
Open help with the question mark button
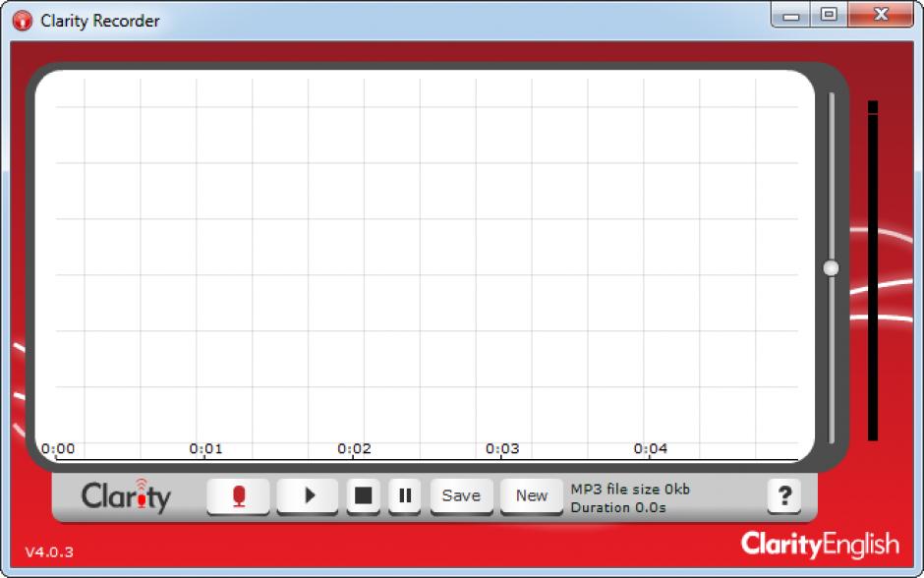tap(784, 496)
